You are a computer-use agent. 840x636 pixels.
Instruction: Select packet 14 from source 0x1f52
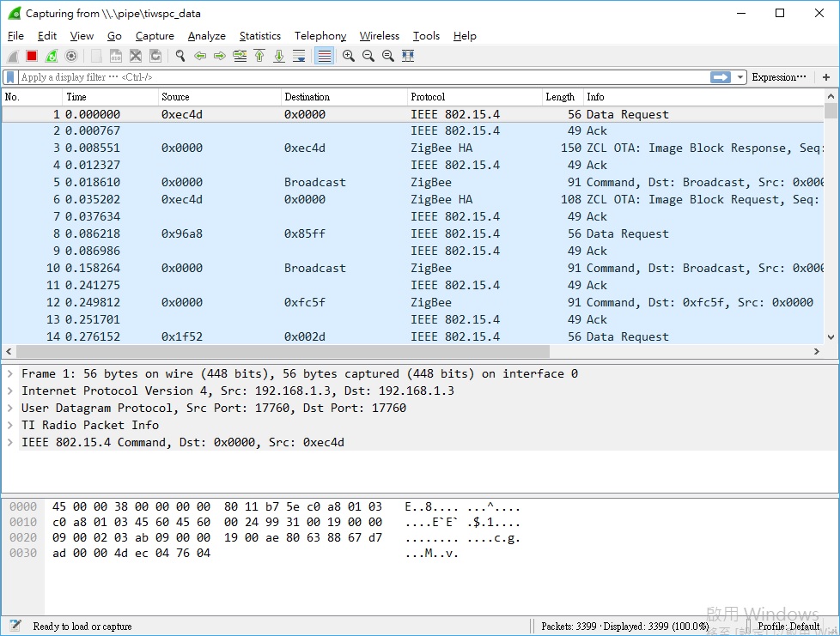(x=412, y=336)
